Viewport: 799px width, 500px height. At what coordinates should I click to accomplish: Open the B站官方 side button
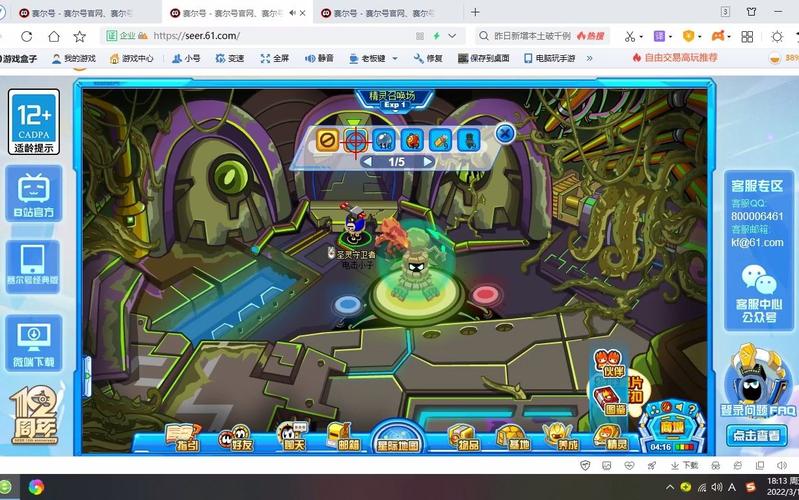[x=34, y=194]
